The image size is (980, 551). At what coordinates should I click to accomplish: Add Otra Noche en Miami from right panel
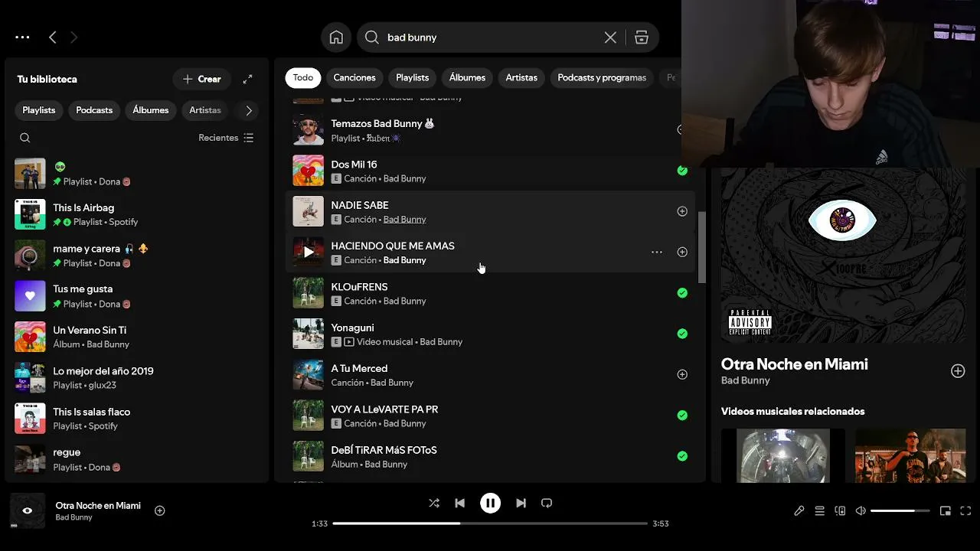point(958,371)
